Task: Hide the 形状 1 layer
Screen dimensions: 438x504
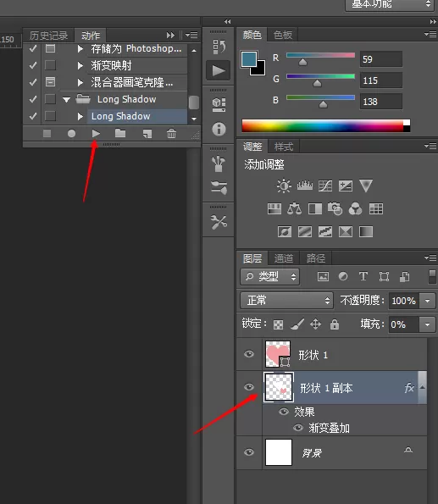Action: (x=249, y=354)
